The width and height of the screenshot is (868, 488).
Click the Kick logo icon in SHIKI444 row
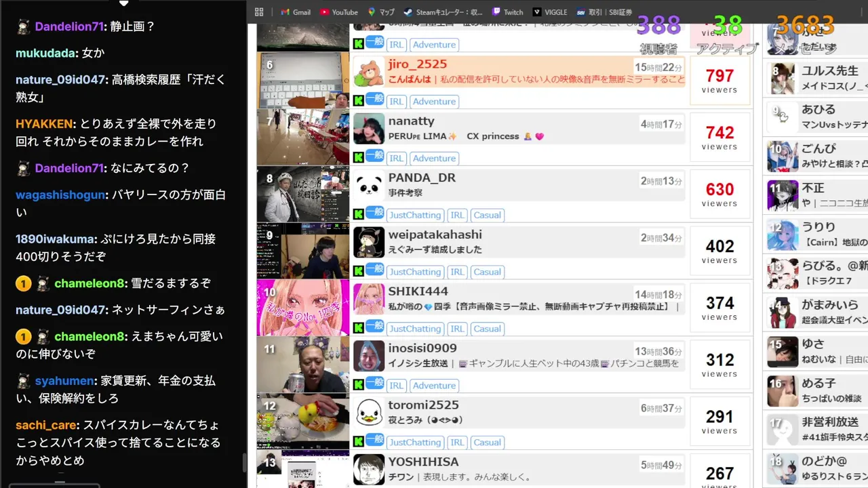point(359,328)
